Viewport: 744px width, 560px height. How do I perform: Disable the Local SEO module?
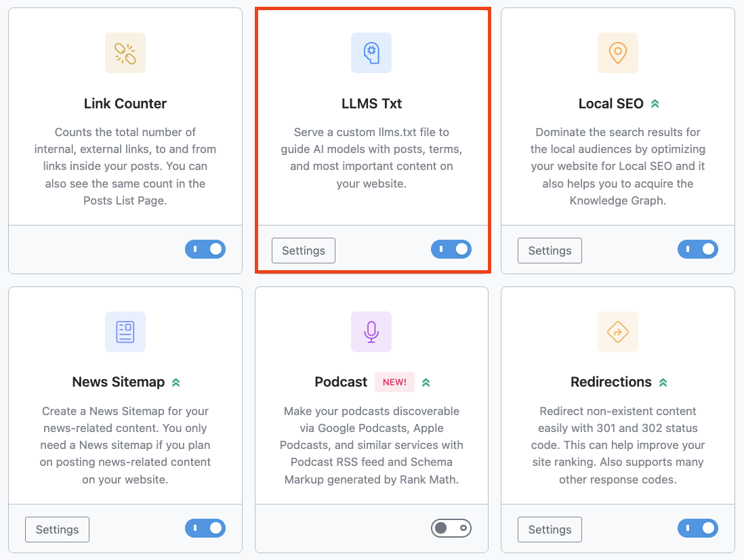[698, 249]
